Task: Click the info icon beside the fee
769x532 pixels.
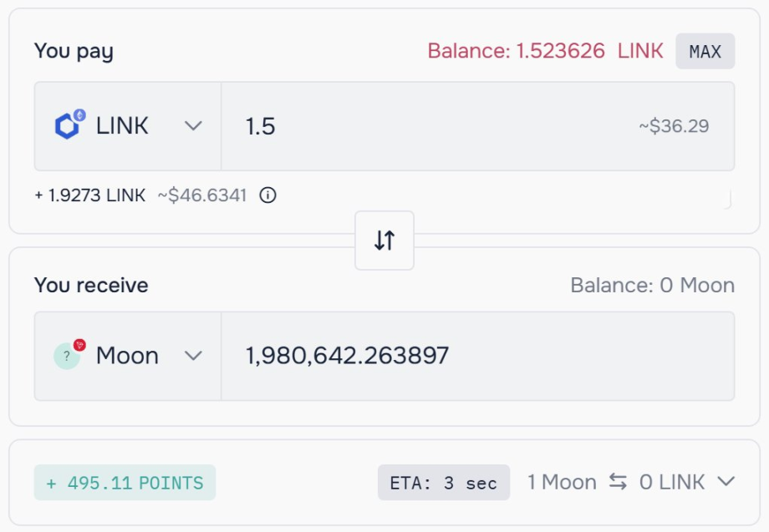Action: 267,195
